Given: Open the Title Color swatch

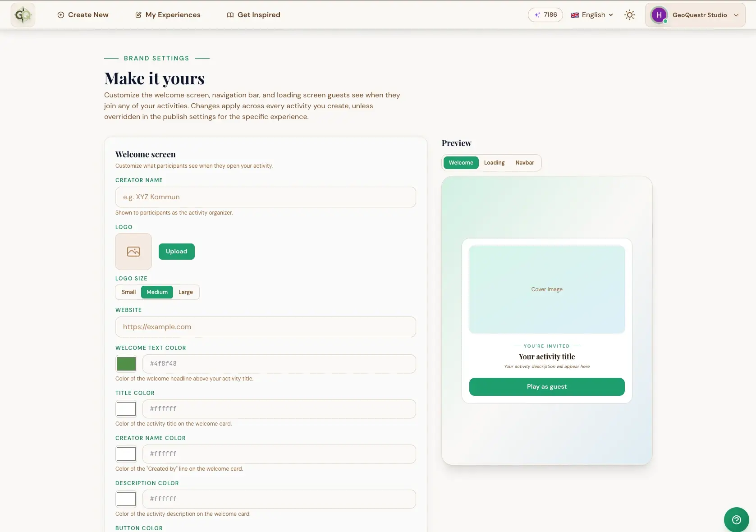Looking at the screenshot, I should pyautogui.click(x=126, y=409).
